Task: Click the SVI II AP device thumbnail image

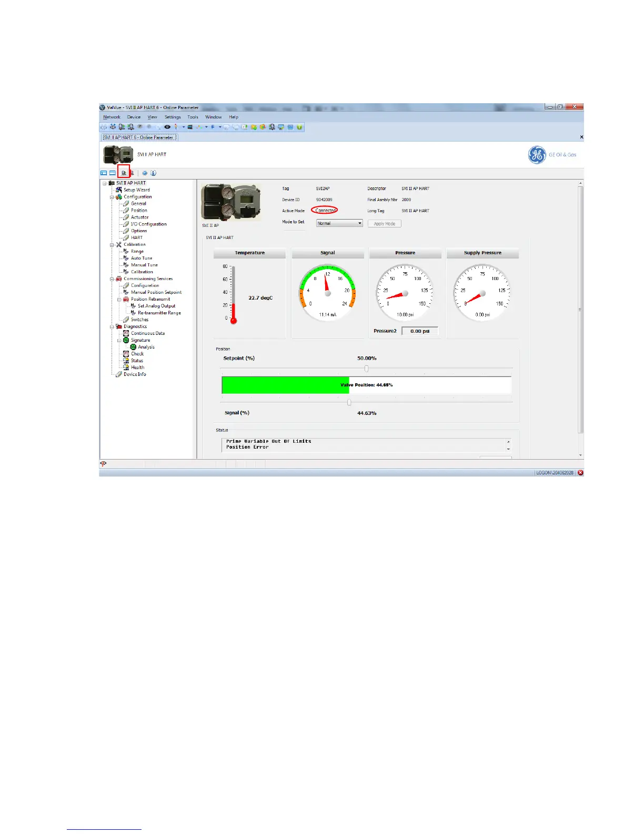Action: tap(231, 203)
